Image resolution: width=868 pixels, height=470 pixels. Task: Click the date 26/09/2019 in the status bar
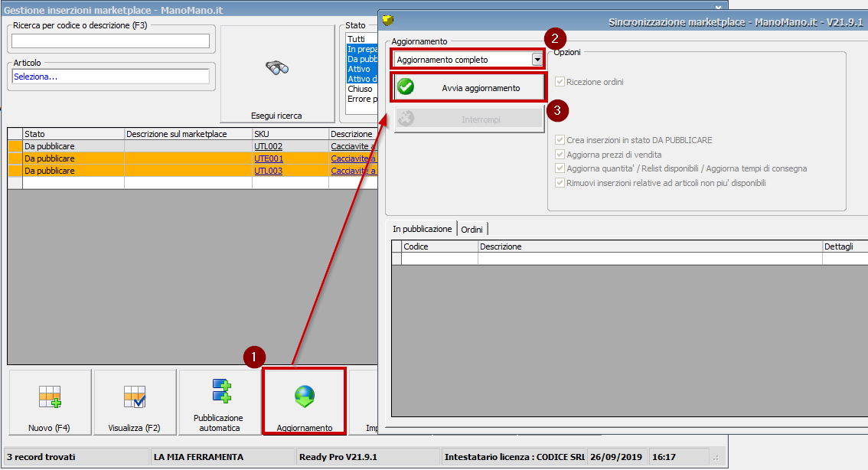click(616, 457)
